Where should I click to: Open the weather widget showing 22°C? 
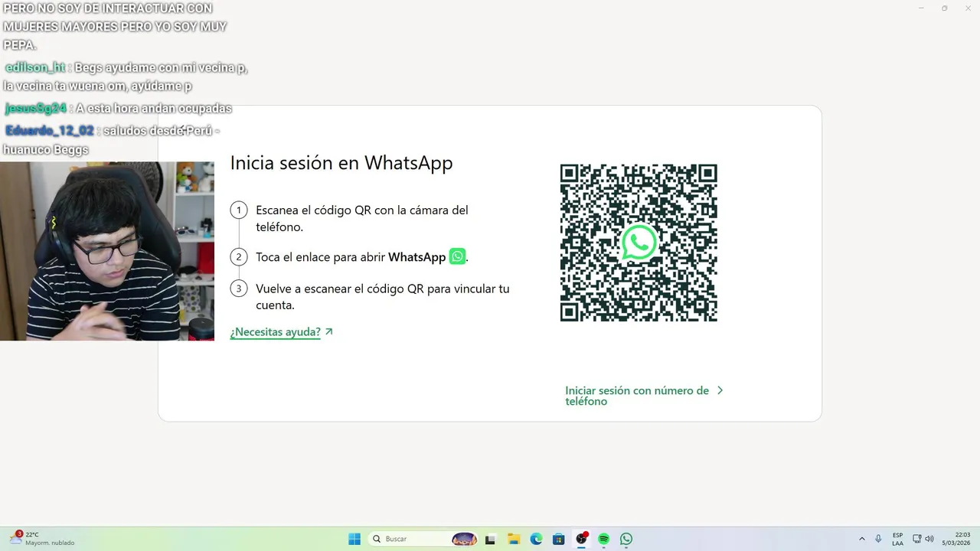pyautogui.click(x=43, y=539)
